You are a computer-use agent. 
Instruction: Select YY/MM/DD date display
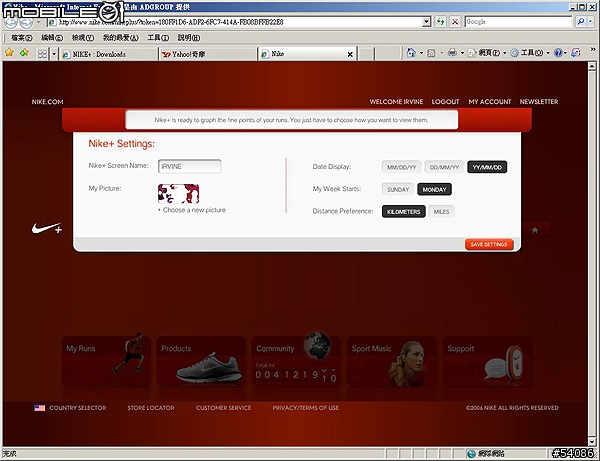point(487,167)
